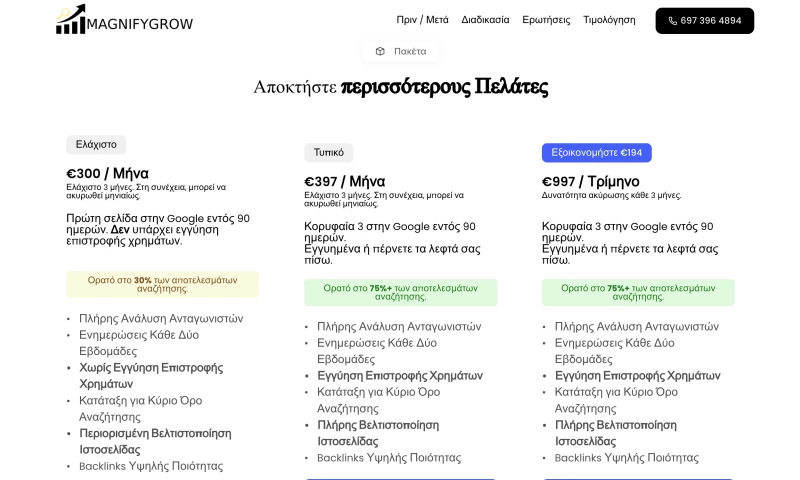Select the €997 / Τρίμηνο price heading
This screenshot has width=800, height=480.
(x=590, y=181)
